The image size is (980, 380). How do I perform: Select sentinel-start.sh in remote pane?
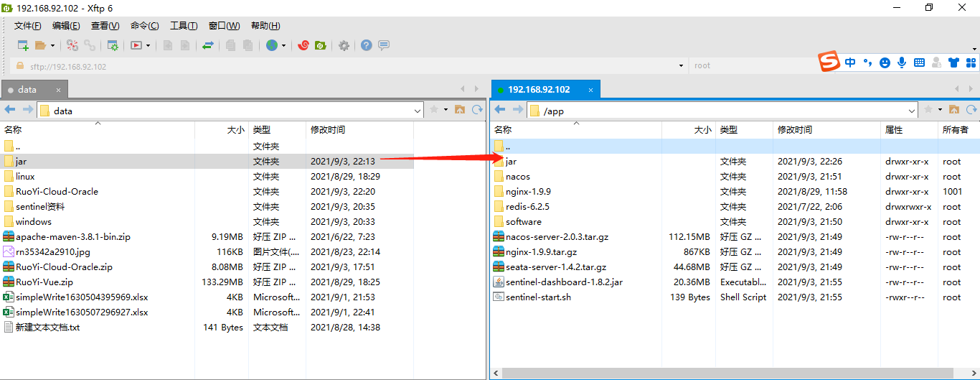pyautogui.click(x=735, y=297)
